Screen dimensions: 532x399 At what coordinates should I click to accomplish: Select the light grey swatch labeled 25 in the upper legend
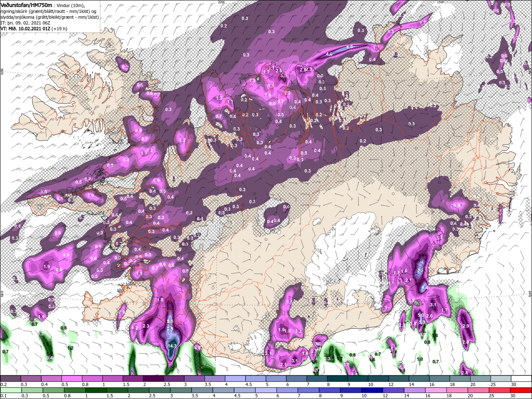tap(500, 379)
